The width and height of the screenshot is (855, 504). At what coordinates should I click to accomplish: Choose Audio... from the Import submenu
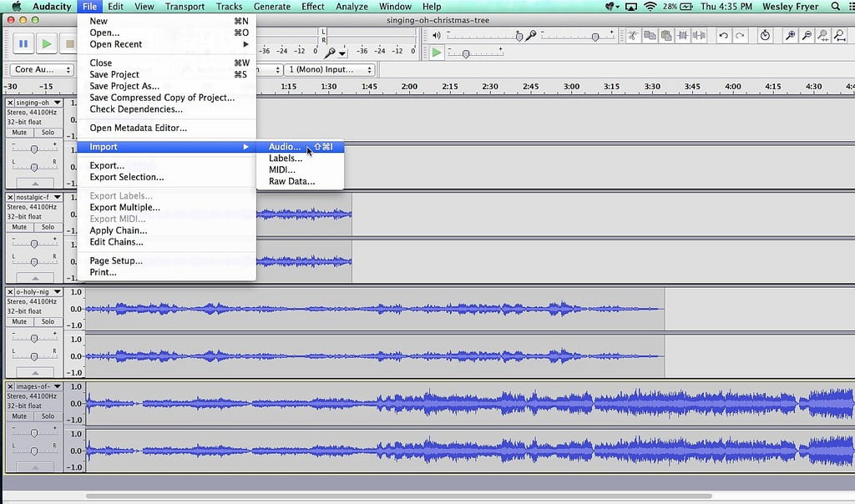tap(300, 147)
